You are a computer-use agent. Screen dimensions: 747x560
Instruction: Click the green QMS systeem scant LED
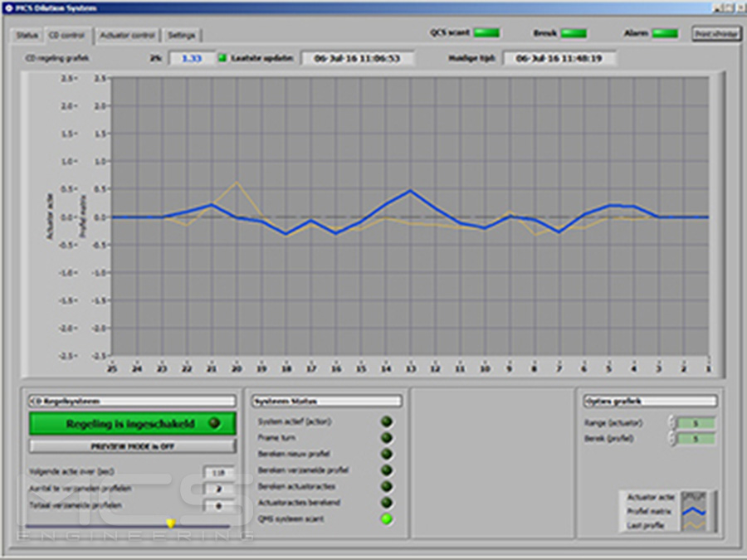[386, 519]
